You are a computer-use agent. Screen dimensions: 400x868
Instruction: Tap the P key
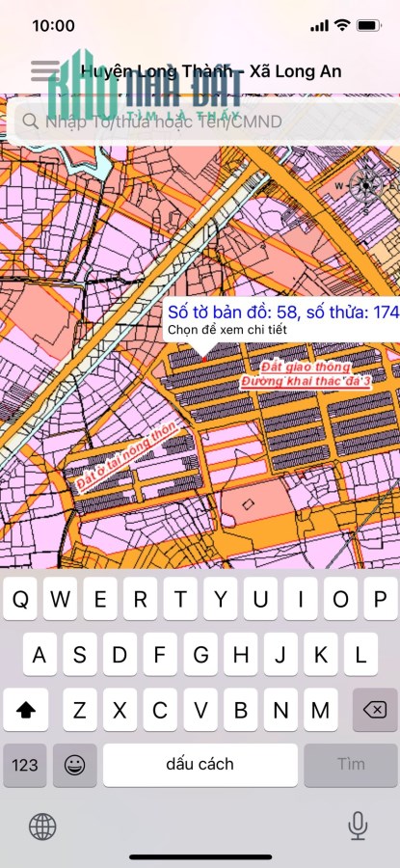point(381,599)
